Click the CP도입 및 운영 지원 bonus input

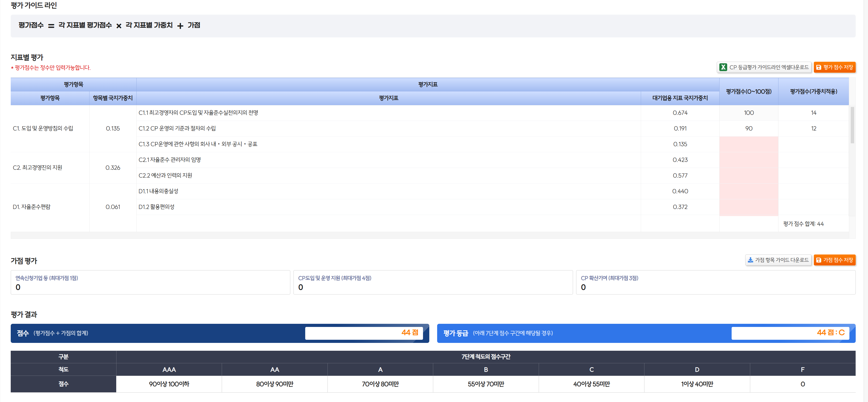(433, 282)
